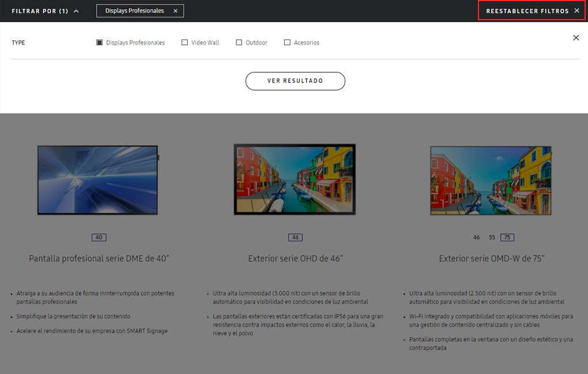Open Exterior serie OHD de 46 link

pos(296,259)
